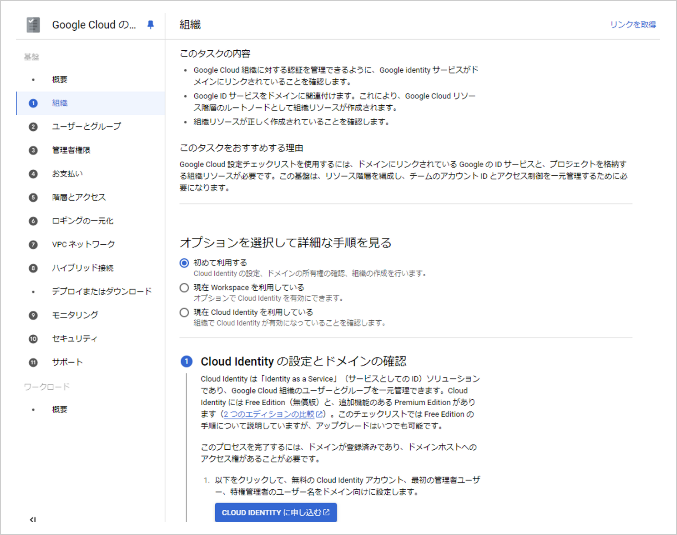
Task: Open デプロイまたはダウンロード sidebar item
Action: pyautogui.click(x=102, y=291)
